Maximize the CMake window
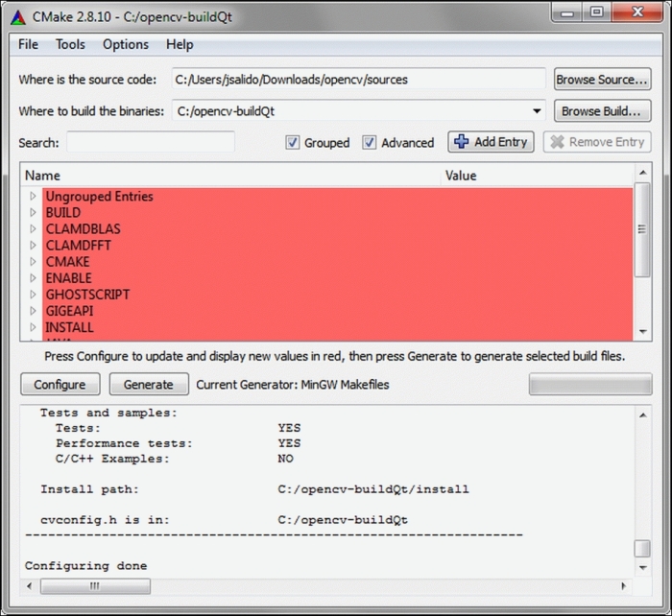 click(x=596, y=12)
